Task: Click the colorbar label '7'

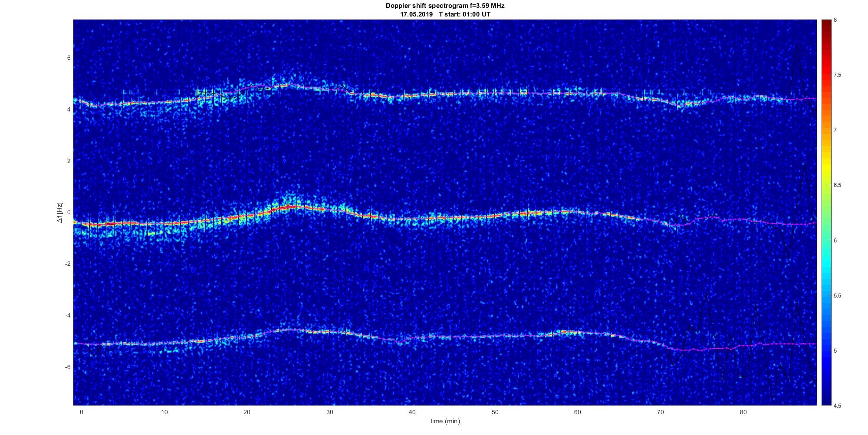Action: click(x=835, y=130)
